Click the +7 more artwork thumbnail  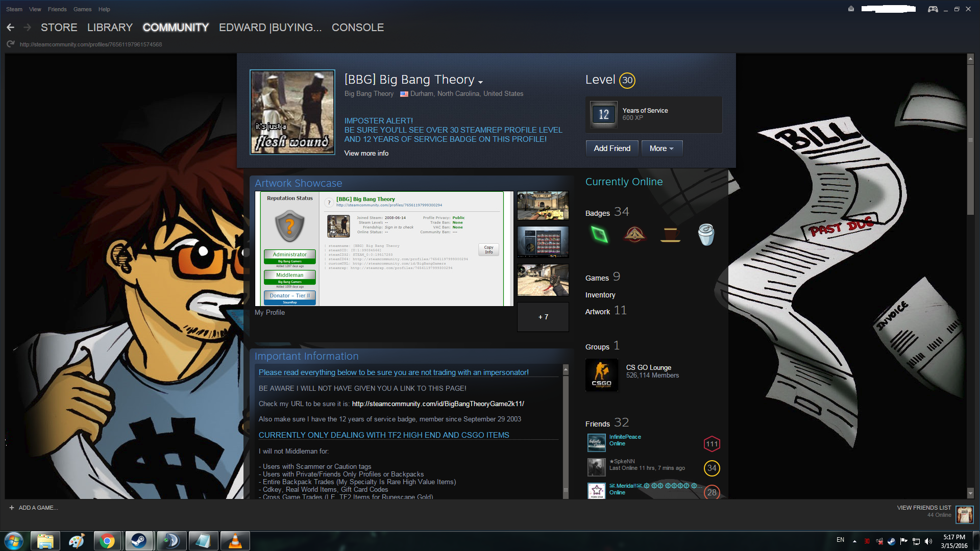pos(543,317)
